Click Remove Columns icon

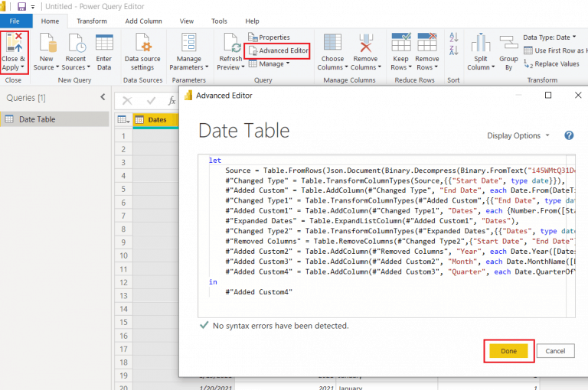pyautogui.click(x=366, y=42)
